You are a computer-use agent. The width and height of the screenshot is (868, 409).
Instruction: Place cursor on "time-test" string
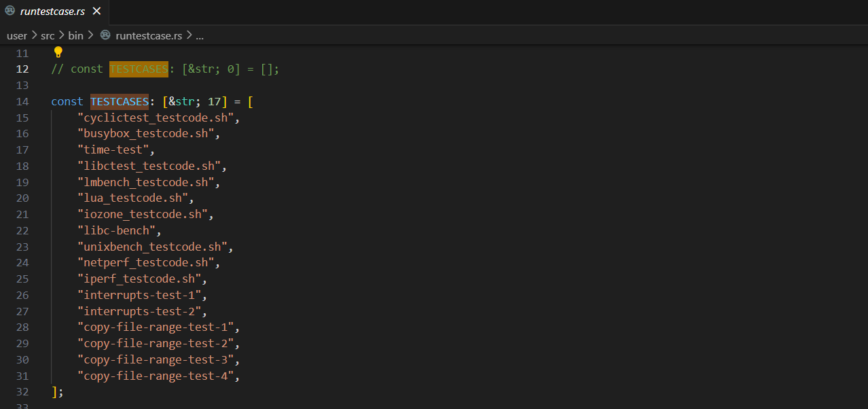tap(115, 149)
